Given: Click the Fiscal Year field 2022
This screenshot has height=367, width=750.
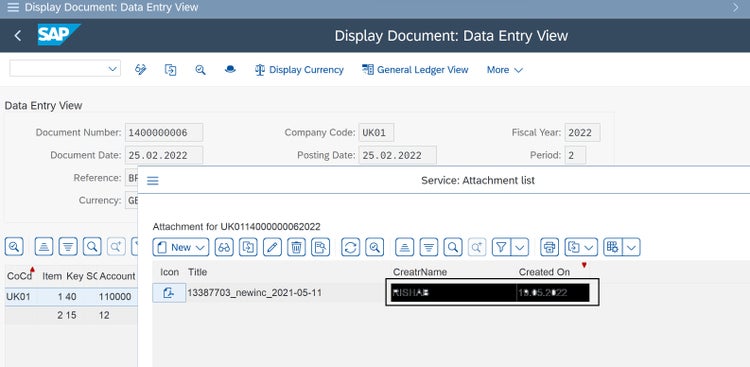Looking at the screenshot, I should pyautogui.click(x=582, y=133).
